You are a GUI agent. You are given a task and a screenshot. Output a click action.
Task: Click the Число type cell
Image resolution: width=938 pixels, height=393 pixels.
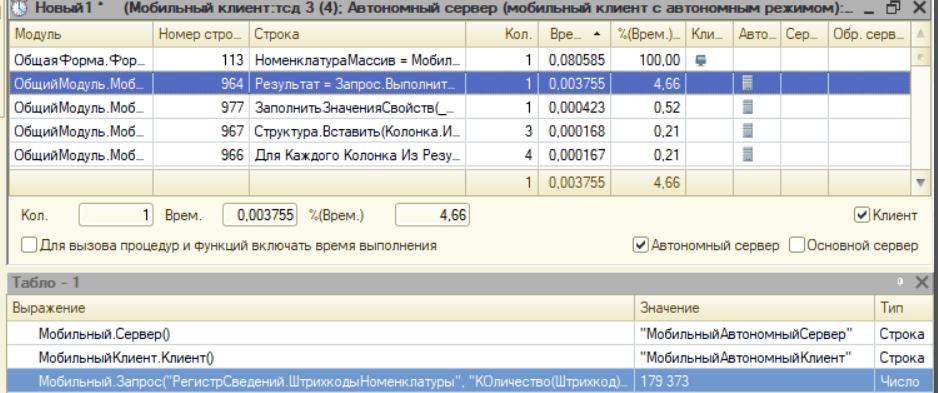[903, 380]
